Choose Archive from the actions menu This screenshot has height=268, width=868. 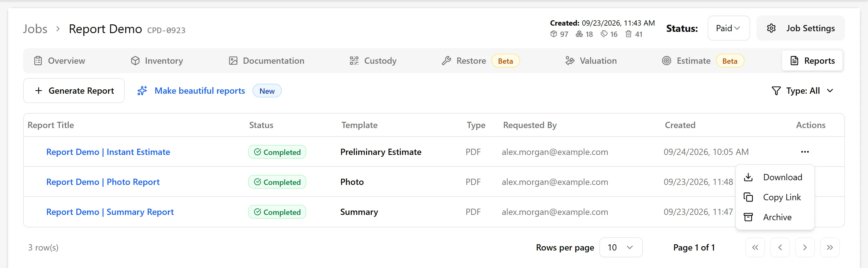[x=775, y=217]
